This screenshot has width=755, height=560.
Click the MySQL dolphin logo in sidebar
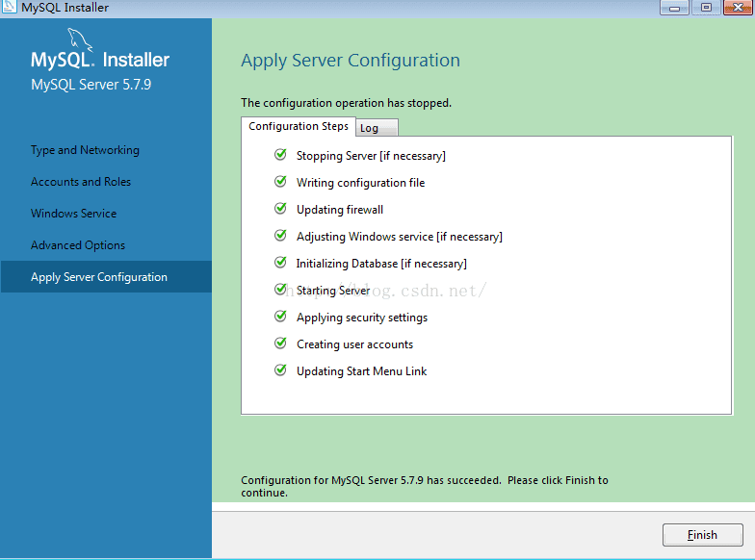click(79, 41)
